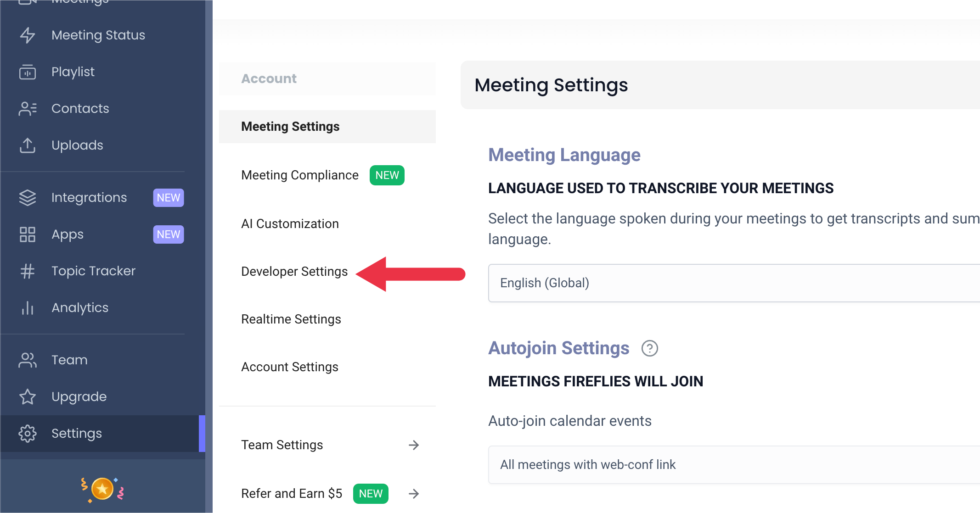
Task: Open Playlist via its sidebar icon
Action: [28, 72]
